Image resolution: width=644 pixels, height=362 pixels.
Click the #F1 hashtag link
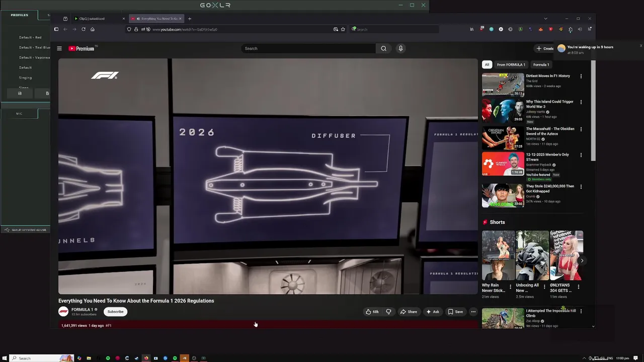pos(108,325)
